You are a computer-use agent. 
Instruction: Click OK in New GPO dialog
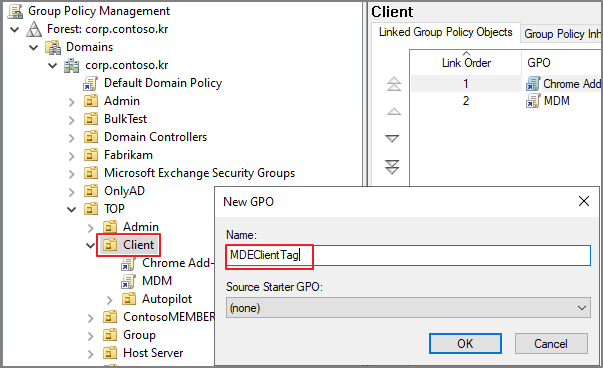[x=465, y=343]
